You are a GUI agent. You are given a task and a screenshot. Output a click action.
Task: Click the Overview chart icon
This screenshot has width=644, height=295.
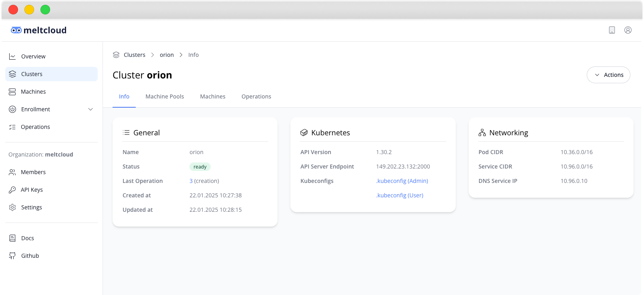click(12, 56)
